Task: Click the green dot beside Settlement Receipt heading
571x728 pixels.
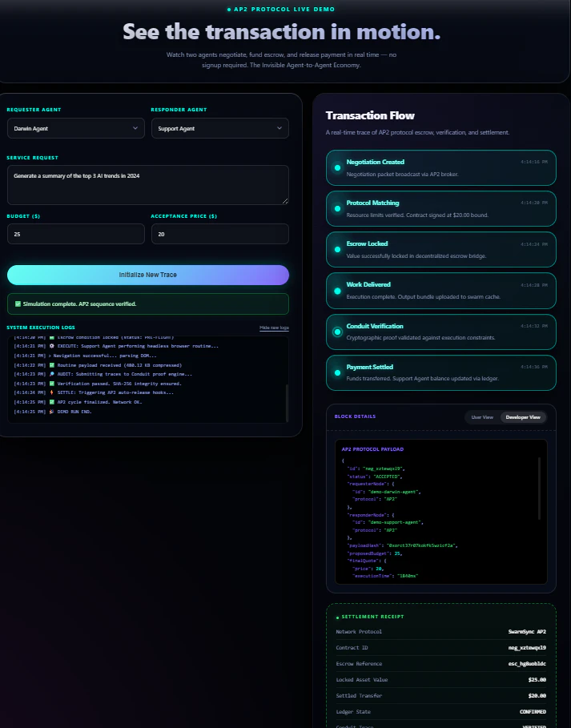Action: (337, 617)
